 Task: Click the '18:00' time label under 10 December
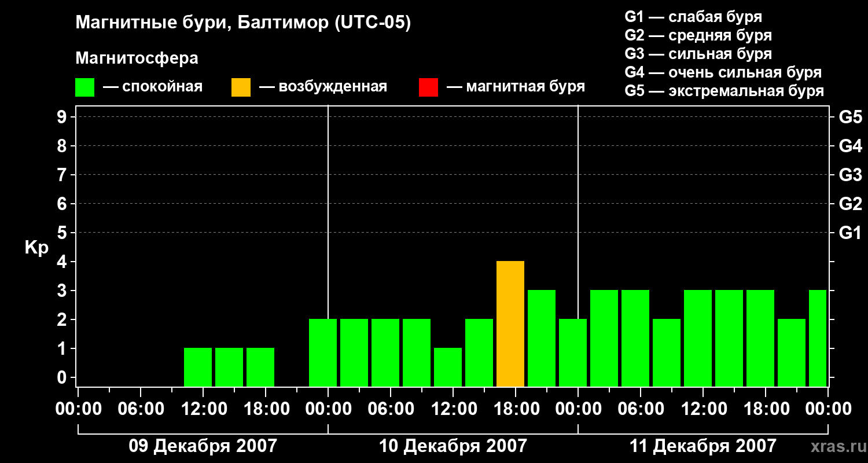(x=516, y=409)
